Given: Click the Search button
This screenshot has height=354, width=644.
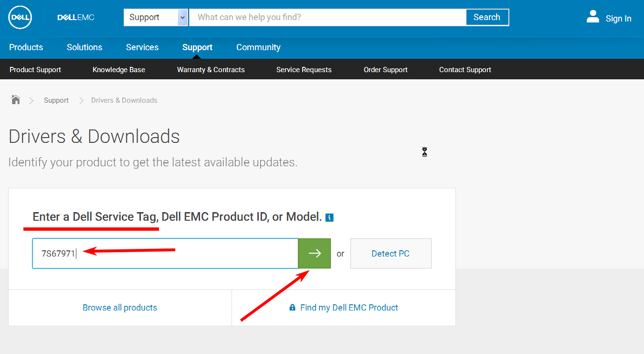Looking at the screenshot, I should point(486,17).
